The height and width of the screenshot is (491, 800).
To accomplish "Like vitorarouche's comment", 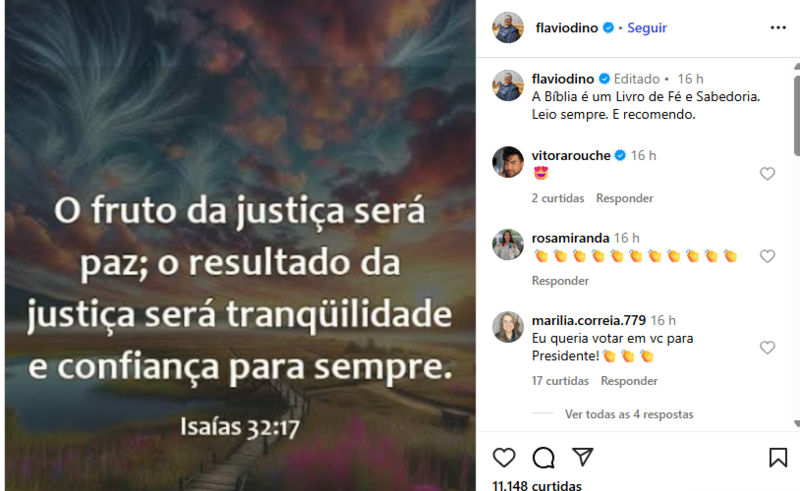I will point(767,174).
